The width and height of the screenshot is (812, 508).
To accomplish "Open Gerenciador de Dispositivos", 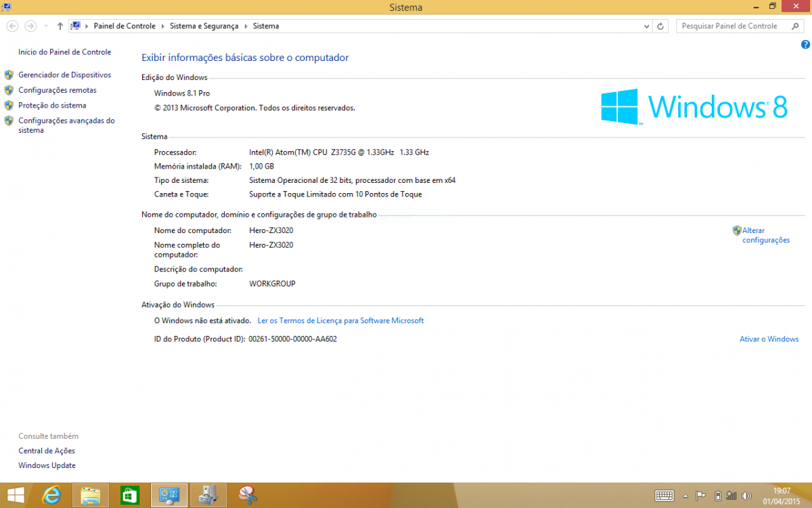I will [x=65, y=75].
